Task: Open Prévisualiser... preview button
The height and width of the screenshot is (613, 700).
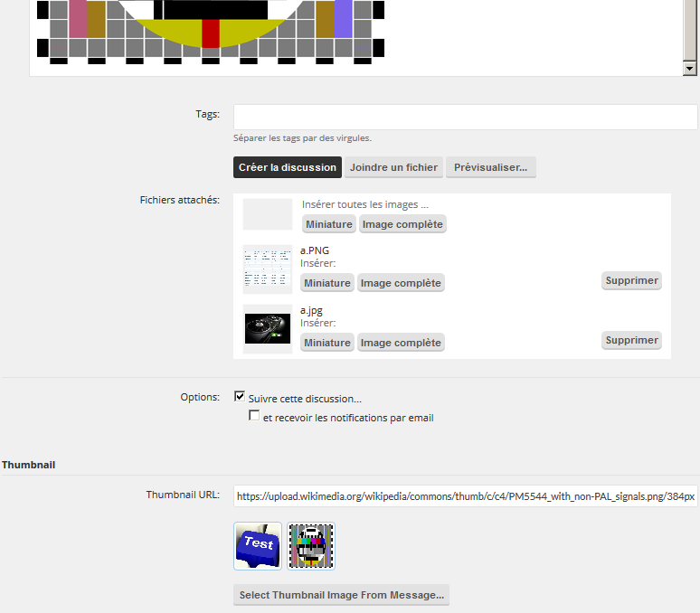Action: 490,167
